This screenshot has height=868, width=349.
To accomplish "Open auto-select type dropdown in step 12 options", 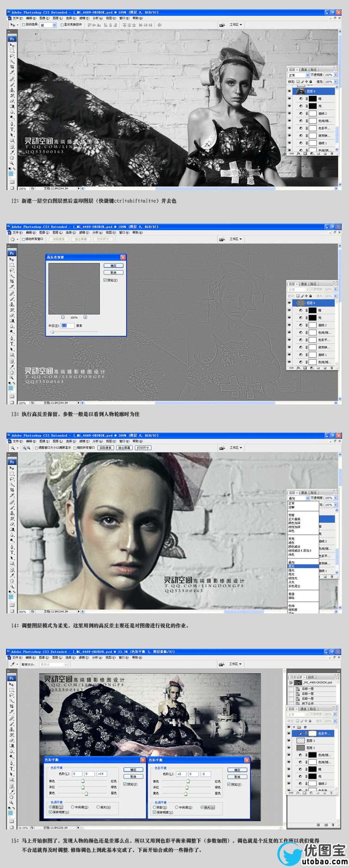I will tap(48, 25).
